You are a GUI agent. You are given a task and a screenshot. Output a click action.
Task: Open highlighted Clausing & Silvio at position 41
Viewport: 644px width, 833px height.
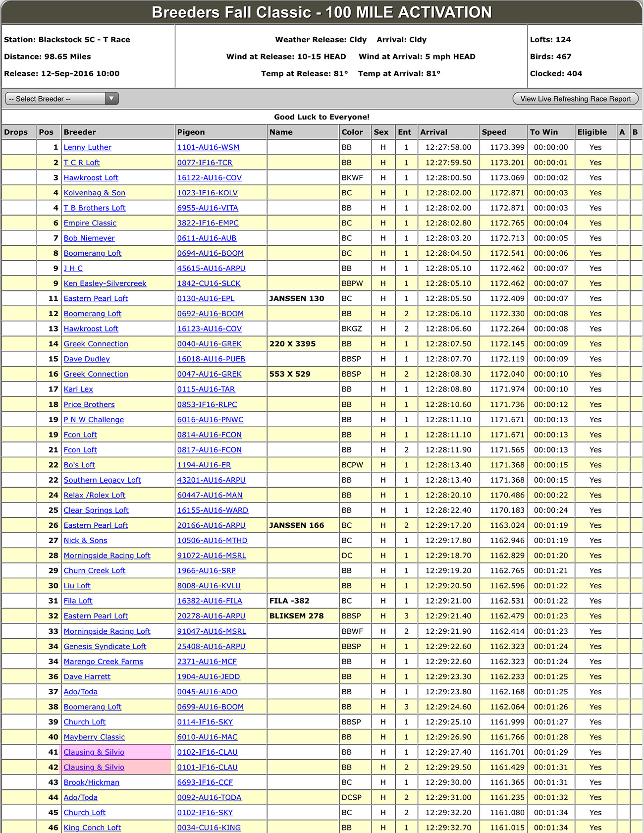(94, 752)
